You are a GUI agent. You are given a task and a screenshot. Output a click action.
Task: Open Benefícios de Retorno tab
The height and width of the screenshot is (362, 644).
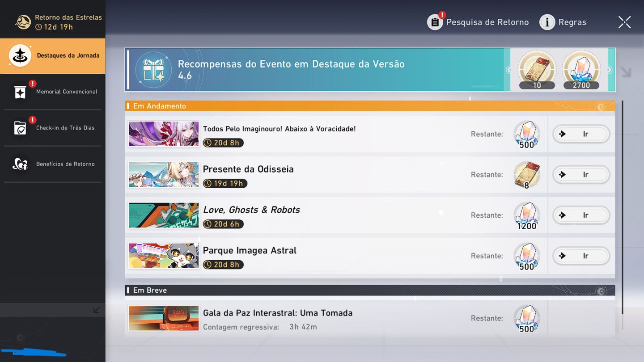(53, 164)
